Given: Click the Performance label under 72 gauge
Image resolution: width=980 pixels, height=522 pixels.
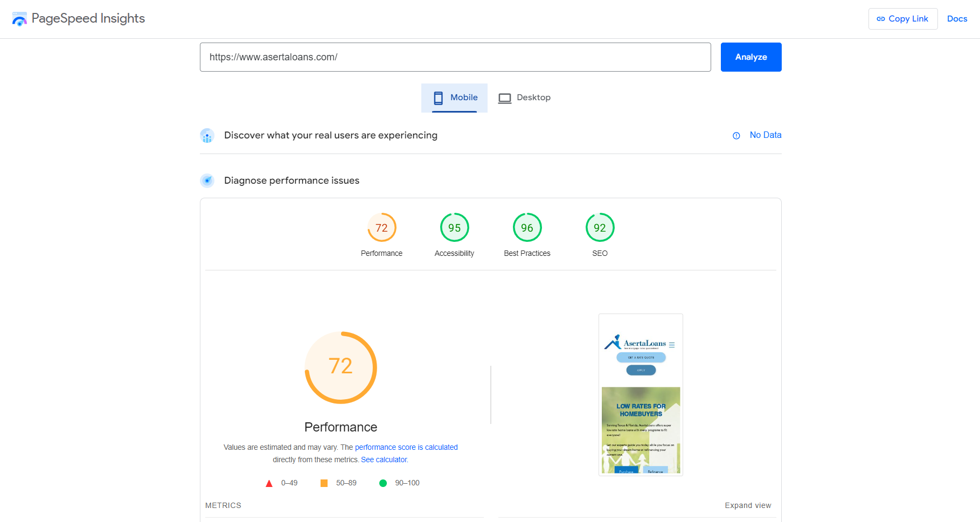Looking at the screenshot, I should coord(381,253).
